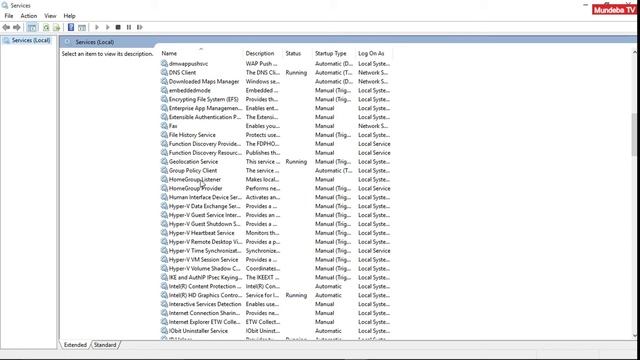Select the Function Discovery Provider Host service name
This screenshot has height=360, width=640.
205,144
